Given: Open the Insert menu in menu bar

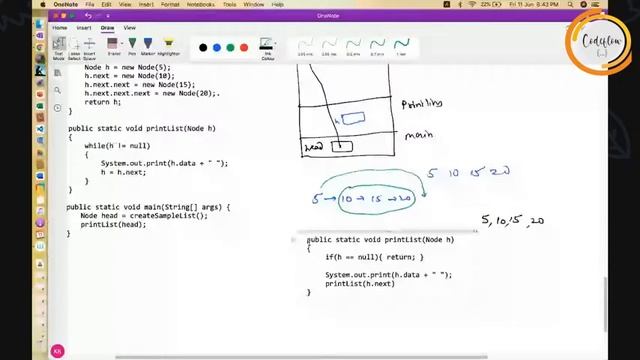Looking at the screenshot, I should 146,4.
